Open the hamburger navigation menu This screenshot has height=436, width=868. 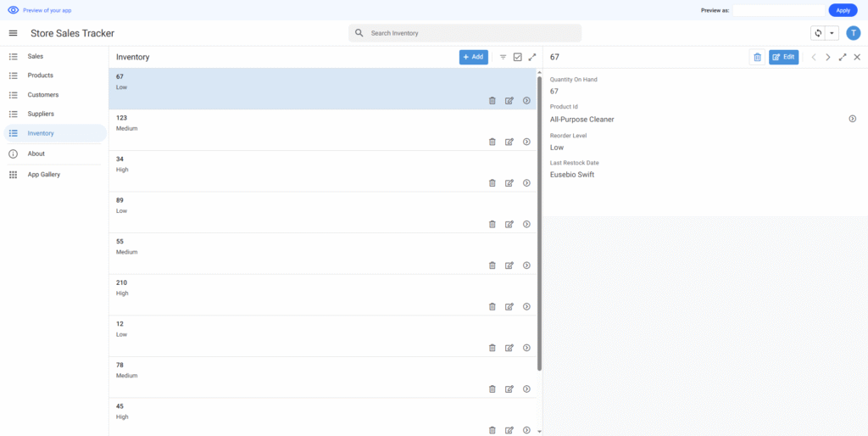tap(13, 33)
